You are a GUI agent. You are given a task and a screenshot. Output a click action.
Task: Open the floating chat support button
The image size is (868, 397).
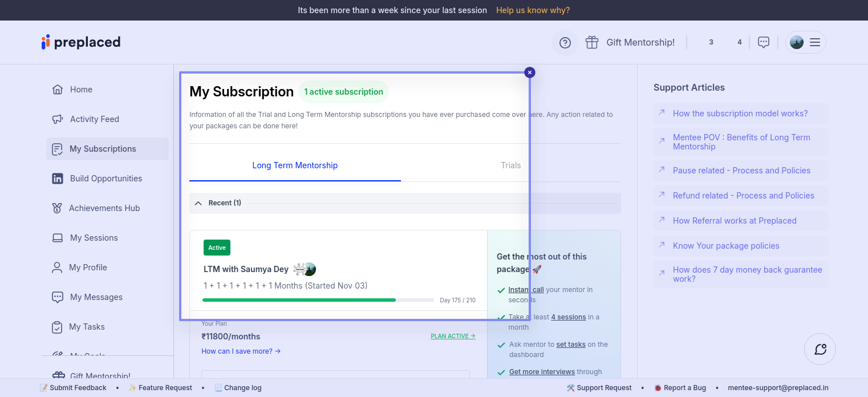coord(820,349)
